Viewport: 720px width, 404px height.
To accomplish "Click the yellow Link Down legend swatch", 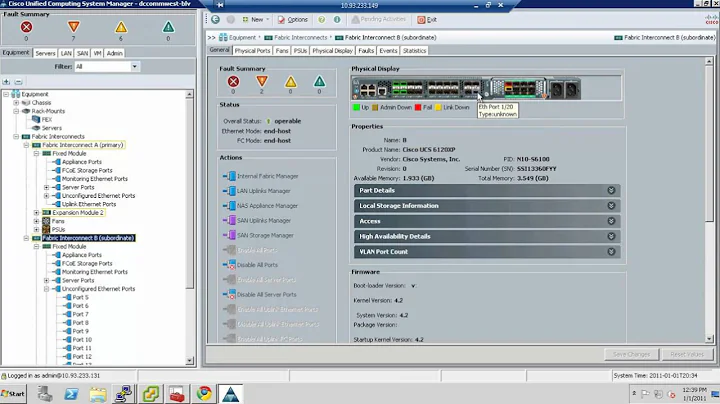I will [438, 107].
